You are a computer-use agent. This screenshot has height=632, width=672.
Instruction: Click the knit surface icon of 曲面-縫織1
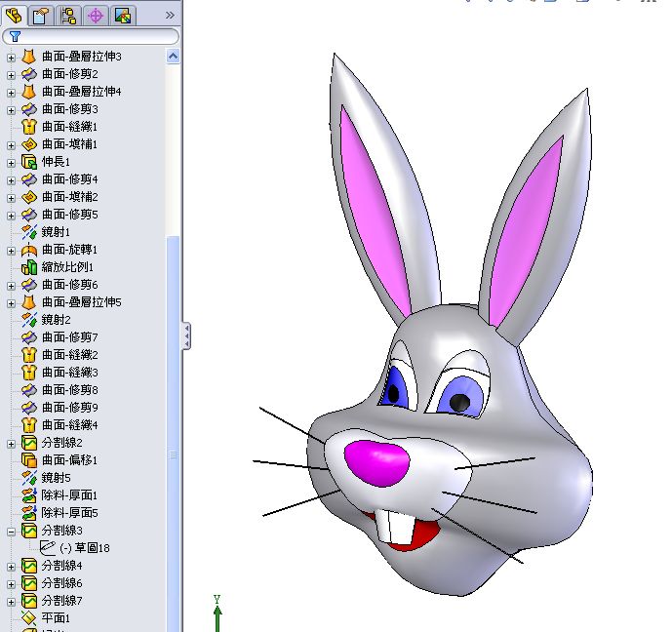(29, 127)
